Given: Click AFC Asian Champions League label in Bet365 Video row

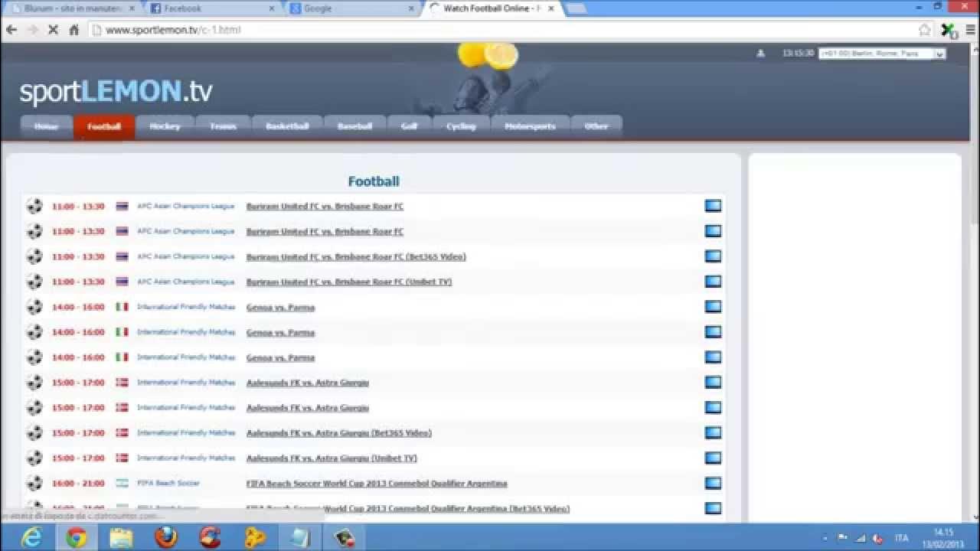Looking at the screenshot, I should (185, 256).
